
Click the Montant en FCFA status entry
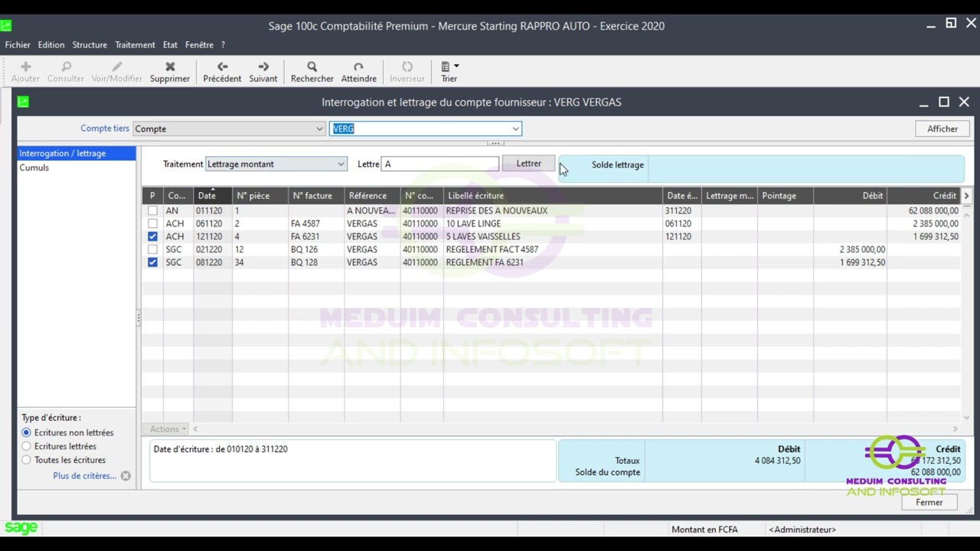click(704, 530)
